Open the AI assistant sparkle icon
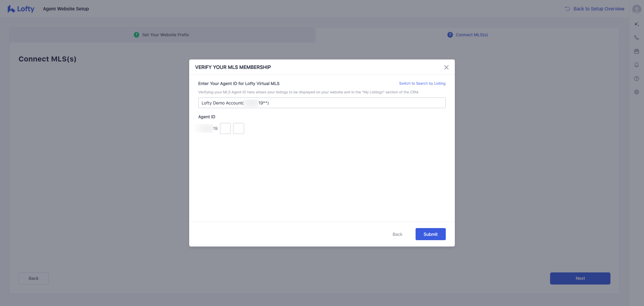Image resolution: width=644 pixels, height=306 pixels. point(636,24)
